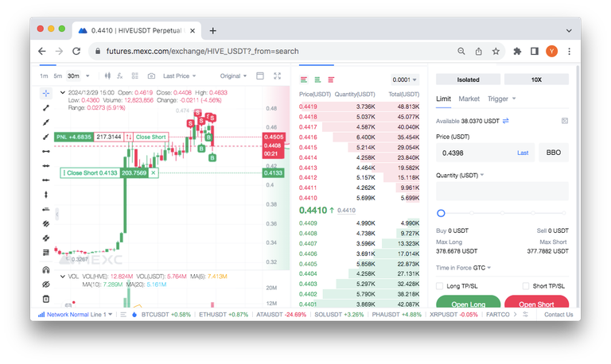Image resolution: width=611 pixels, height=364 pixels.
Task: Hide all drawings with the eye icon
Action: coord(46,285)
